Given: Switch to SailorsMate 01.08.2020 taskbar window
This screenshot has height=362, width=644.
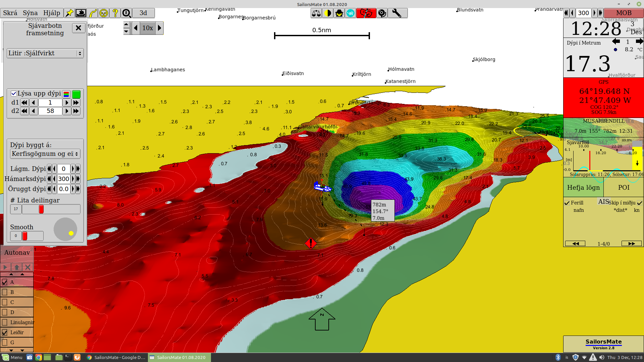Looking at the screenshot, I should coord(179,357).
